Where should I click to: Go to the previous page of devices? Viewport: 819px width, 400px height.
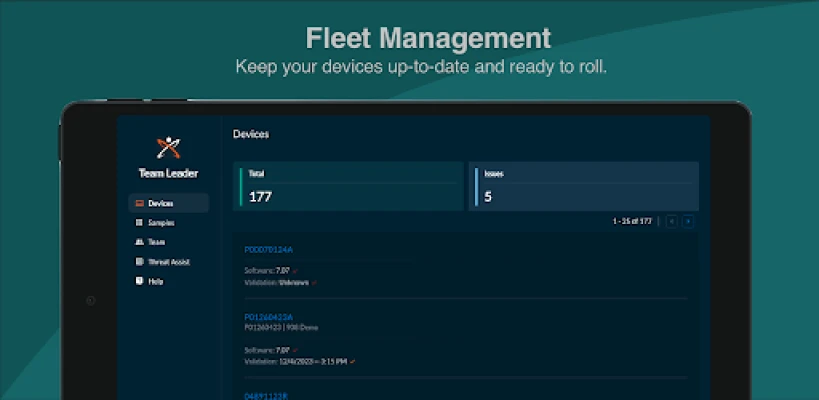[672, 221]
